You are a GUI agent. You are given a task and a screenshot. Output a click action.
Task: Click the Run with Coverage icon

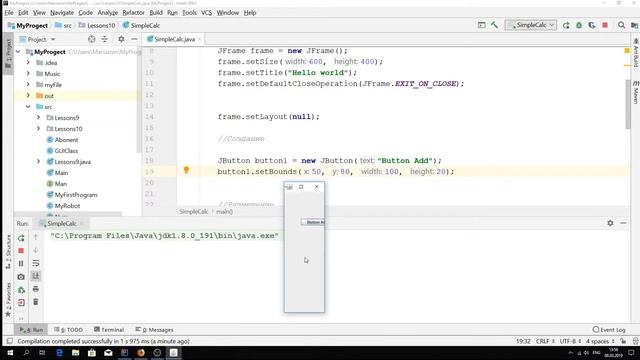592,25
